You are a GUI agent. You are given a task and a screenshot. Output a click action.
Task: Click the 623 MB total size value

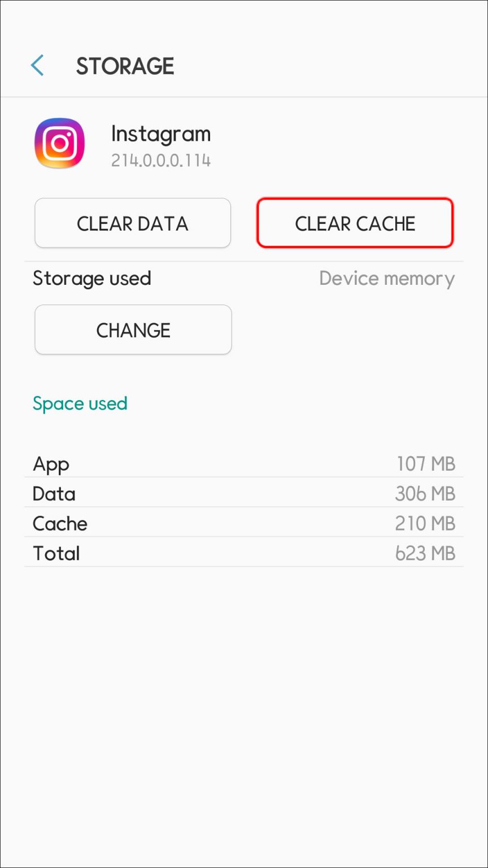425,553
